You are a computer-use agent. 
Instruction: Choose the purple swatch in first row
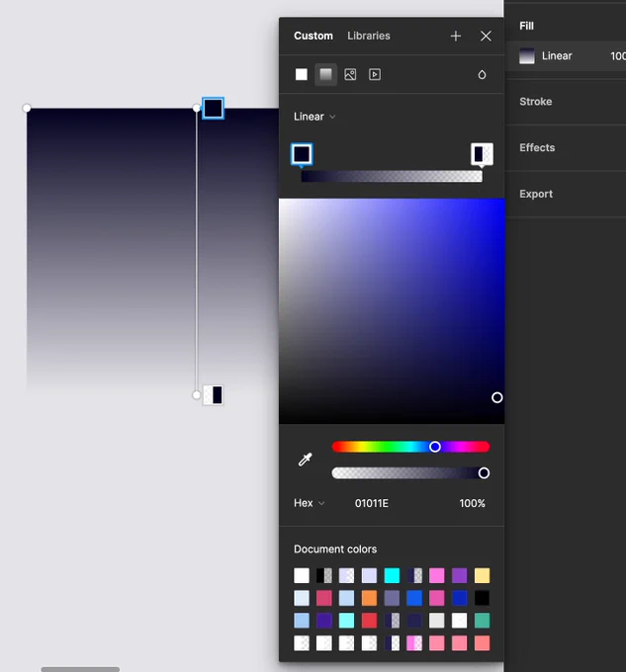(459, 575)
